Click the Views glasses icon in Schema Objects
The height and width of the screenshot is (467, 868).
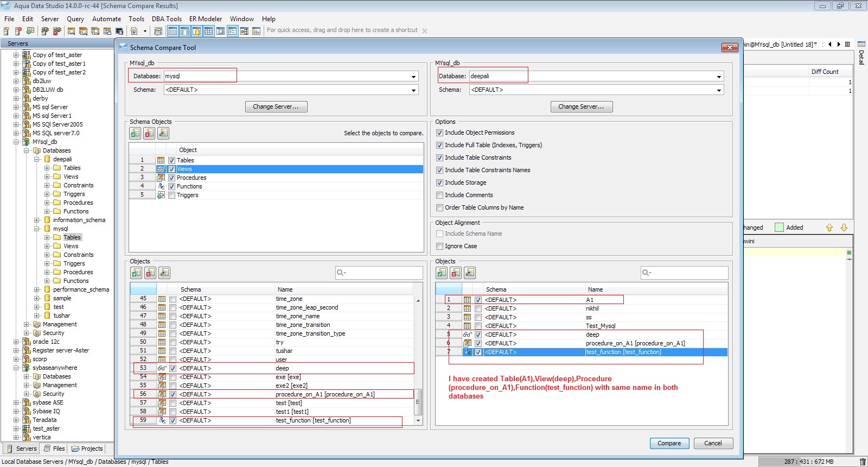[x=161, y=169]
